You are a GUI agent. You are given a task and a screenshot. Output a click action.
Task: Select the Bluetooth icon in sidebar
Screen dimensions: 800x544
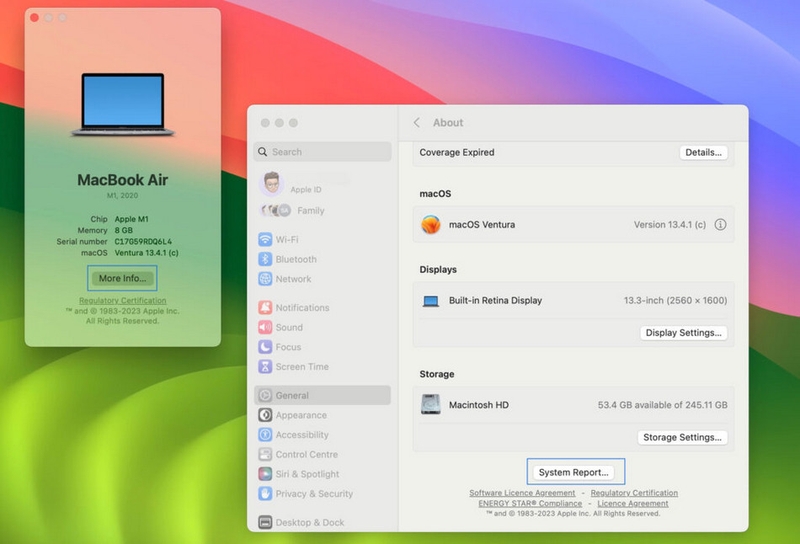265,259
